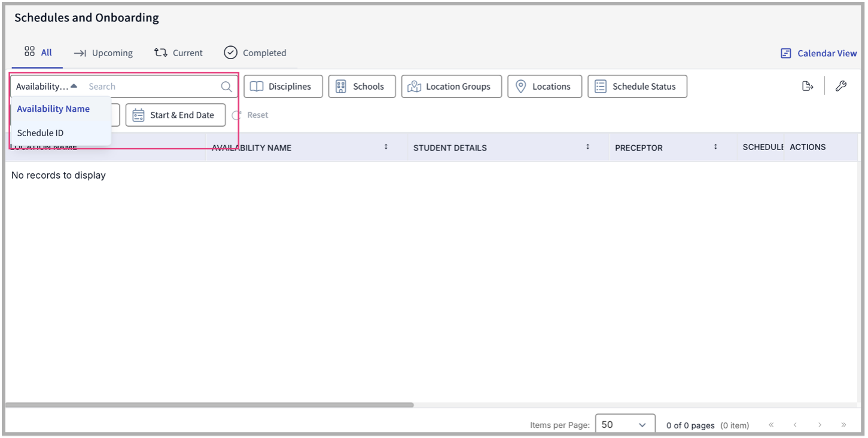The width and height of the screenshot is (868, 438).
Task: Switch to the Upcoming tab
Action: (x=103, y=53)
